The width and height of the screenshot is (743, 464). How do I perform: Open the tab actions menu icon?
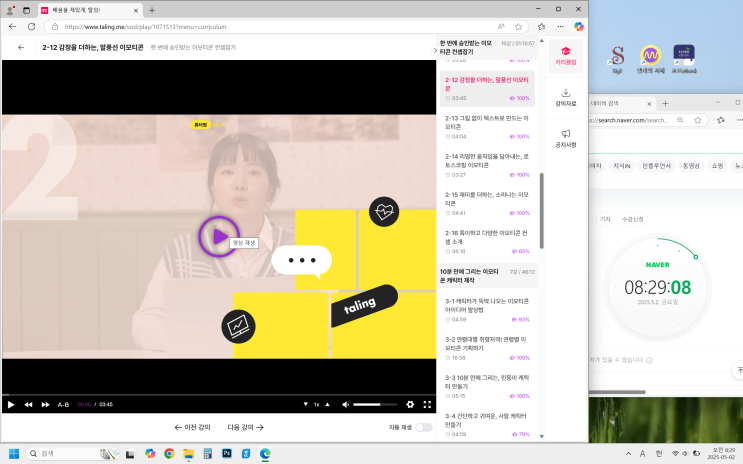pyautogui.click(x=27, y=10)
